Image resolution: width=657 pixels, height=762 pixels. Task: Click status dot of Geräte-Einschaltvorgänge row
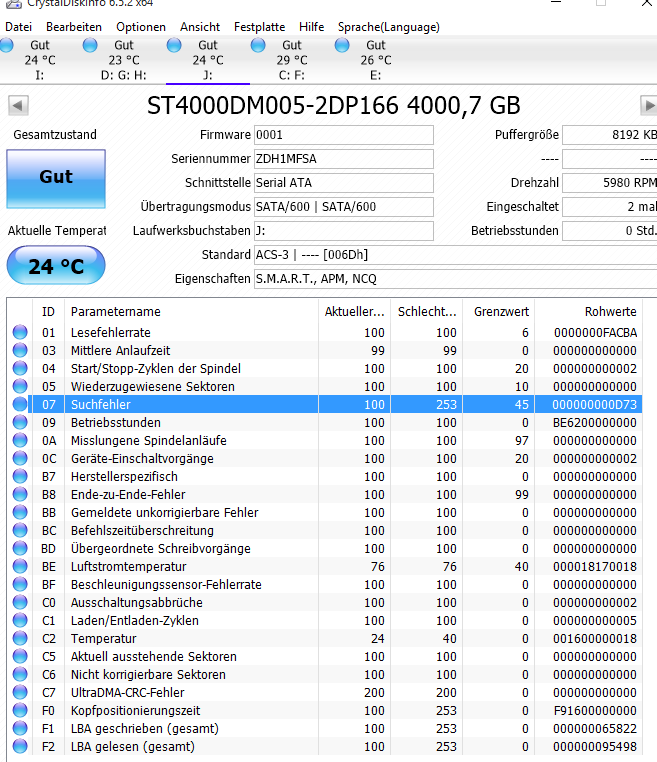click(x=20, y=458)
